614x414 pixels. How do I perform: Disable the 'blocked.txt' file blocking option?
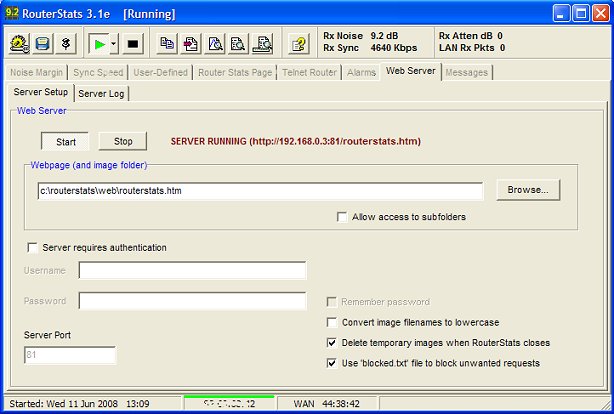point(333,363)
